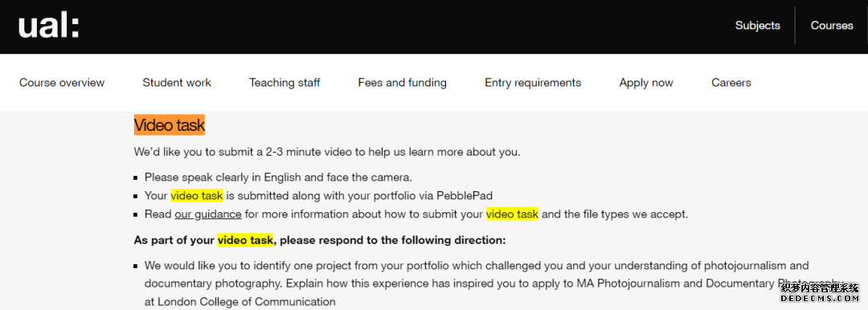Jump to Entry requirements section
Image resolution: width=868 pixels, height=310 pixels.
click(x=533, y=83)
